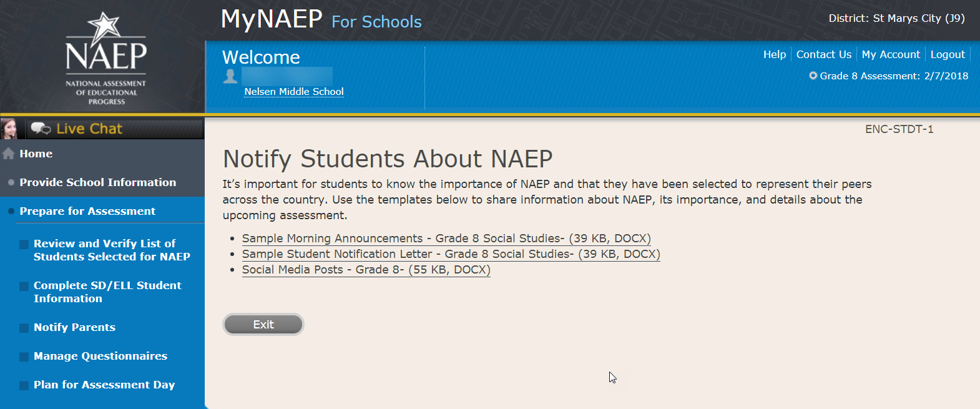
Task: Click square marker next to Plan for Assessment Day
Action: click(x=24, y=385)
